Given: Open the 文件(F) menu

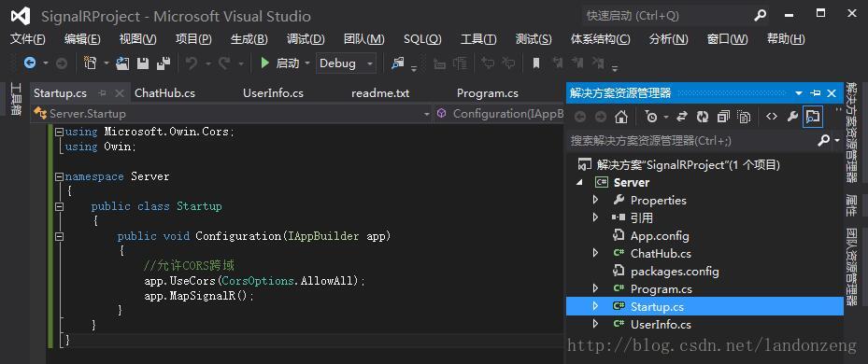Looking at the screenshot, I should [x=28, y=39].
